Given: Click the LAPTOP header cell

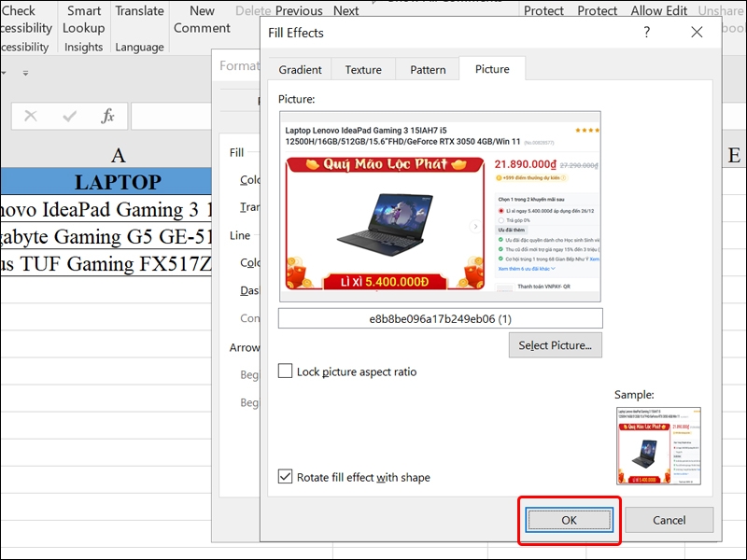Looking at the screenshot, I should tap(106, 181).
